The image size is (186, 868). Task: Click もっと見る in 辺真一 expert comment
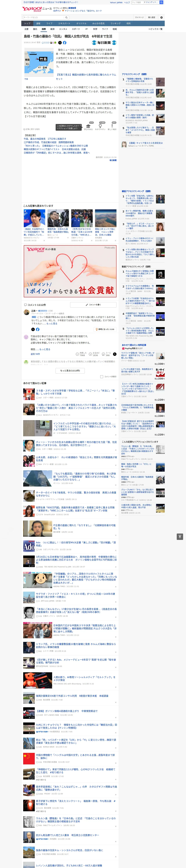52,323
